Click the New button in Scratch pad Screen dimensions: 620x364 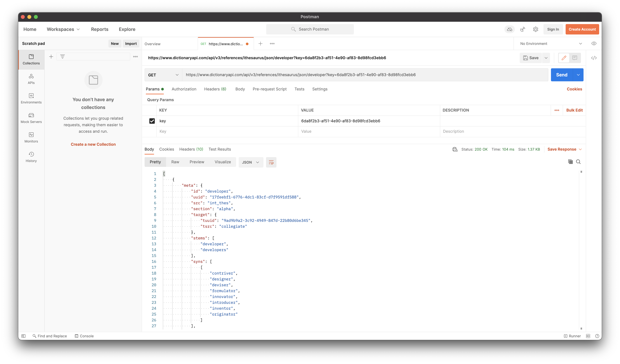click(115, 43)
